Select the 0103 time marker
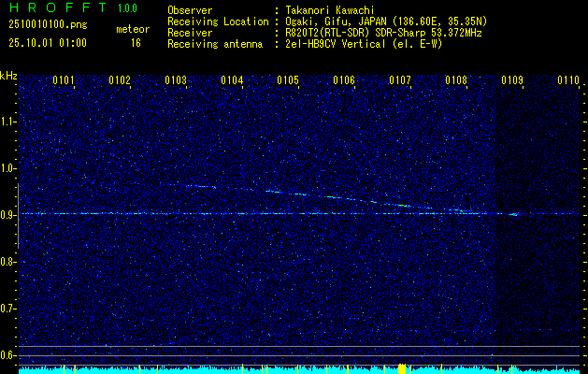This screenshot has width=588, height=374. coord(176,81)
